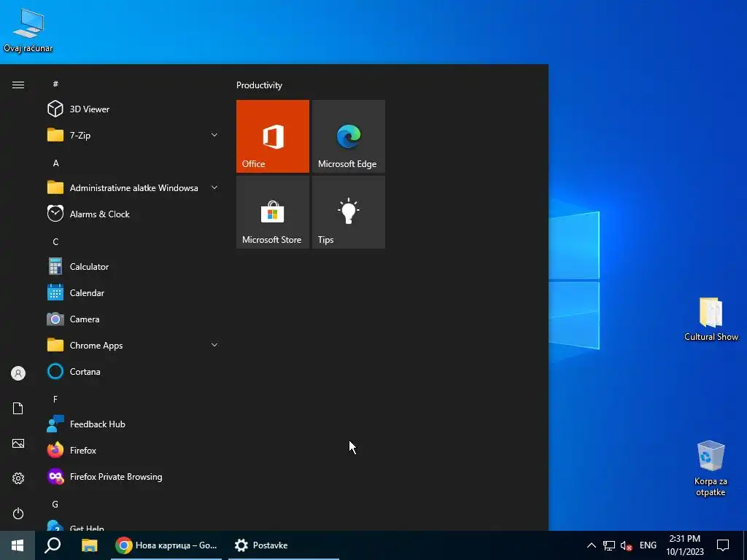747x560 pixels.
Task: Switch to Chrome Нова картица taskbar window
Action: [166, 545]
